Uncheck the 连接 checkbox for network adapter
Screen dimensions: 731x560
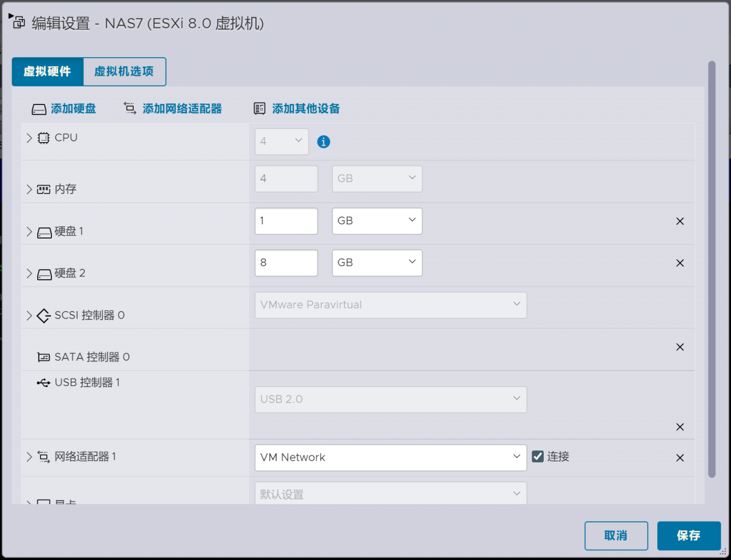click(537, 456)
